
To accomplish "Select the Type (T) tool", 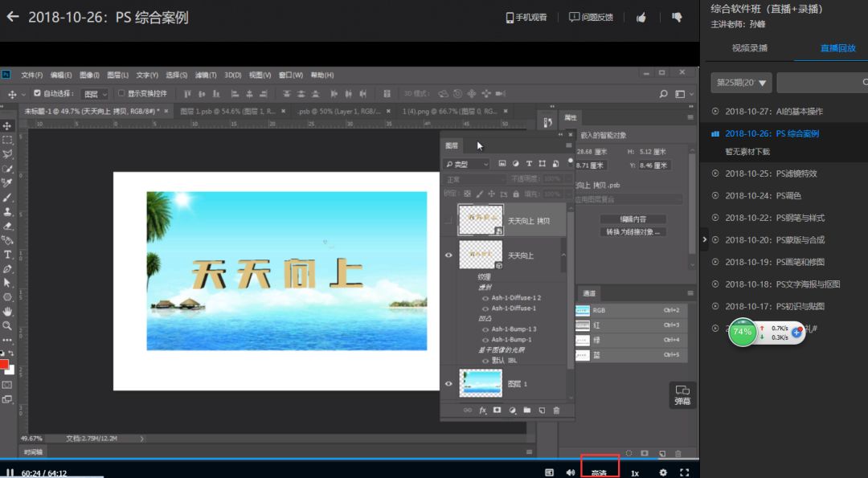I will click(7, 255).
